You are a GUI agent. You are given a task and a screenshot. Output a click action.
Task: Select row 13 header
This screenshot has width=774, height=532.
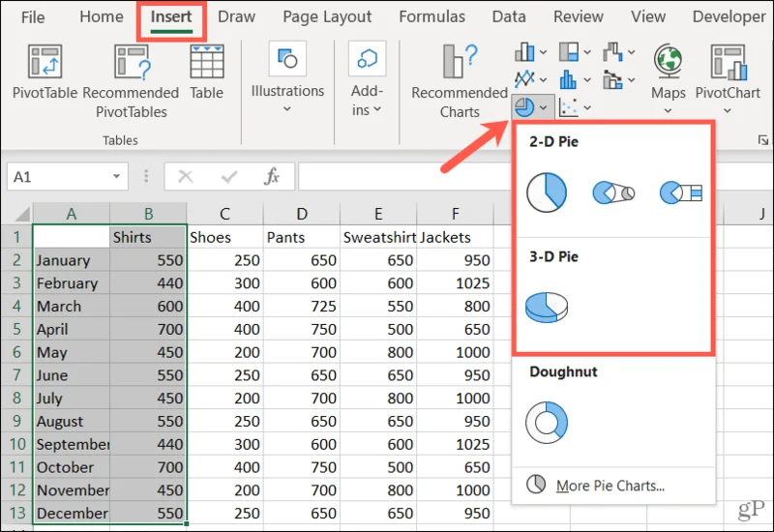click(x=16, y=513)
